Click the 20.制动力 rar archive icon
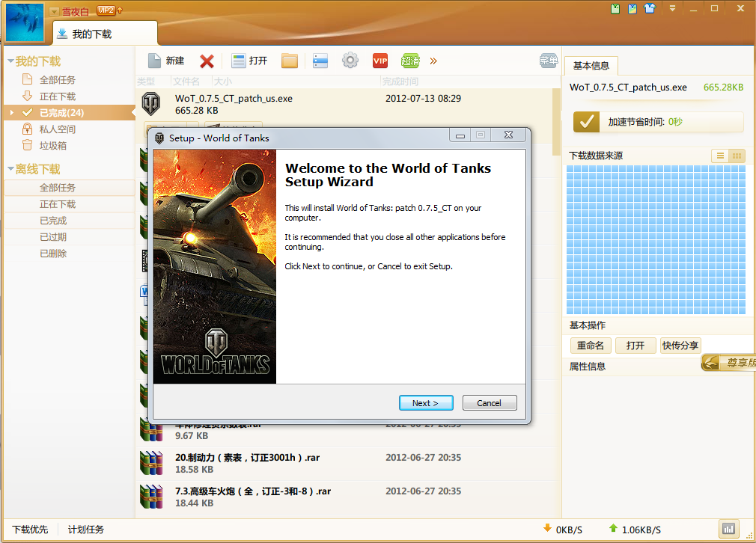This screenshot has height=543, width=756. 151,463
